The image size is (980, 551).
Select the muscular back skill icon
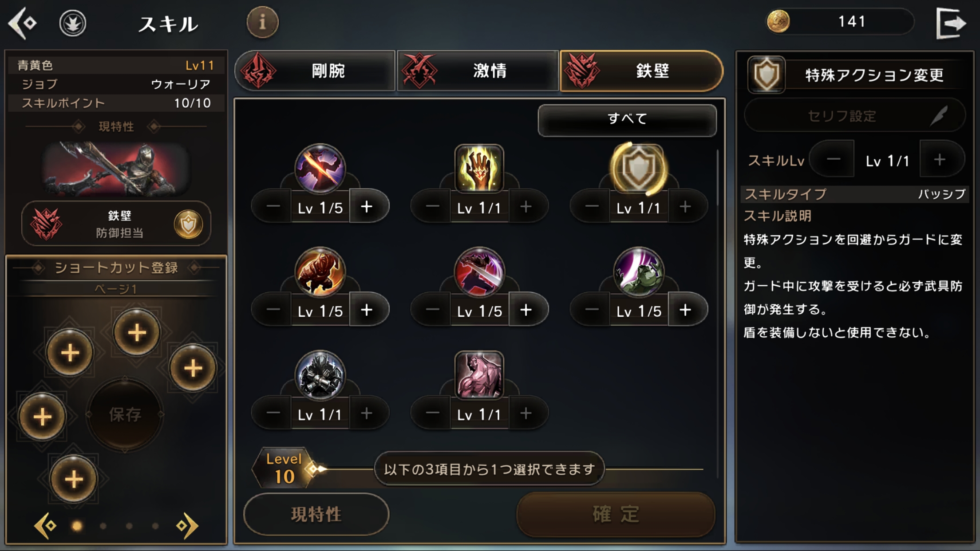coord(479,375)
